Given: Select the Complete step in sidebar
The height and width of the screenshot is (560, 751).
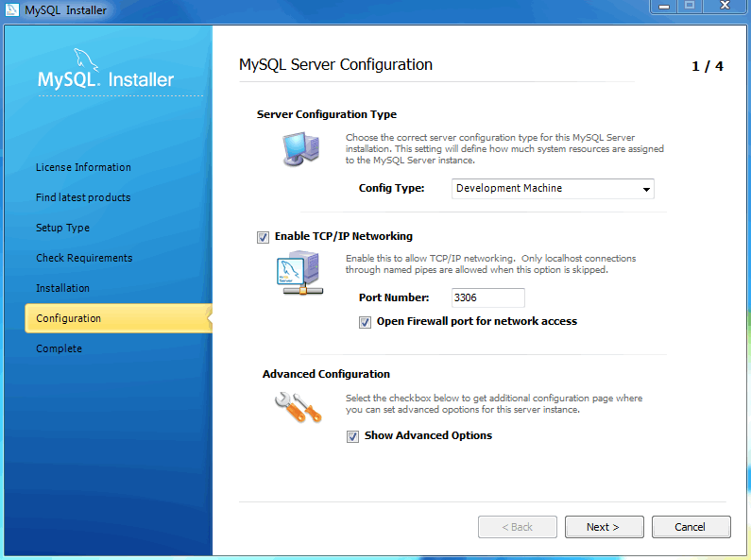Looking at the screenshot, I should coord(59,348).
